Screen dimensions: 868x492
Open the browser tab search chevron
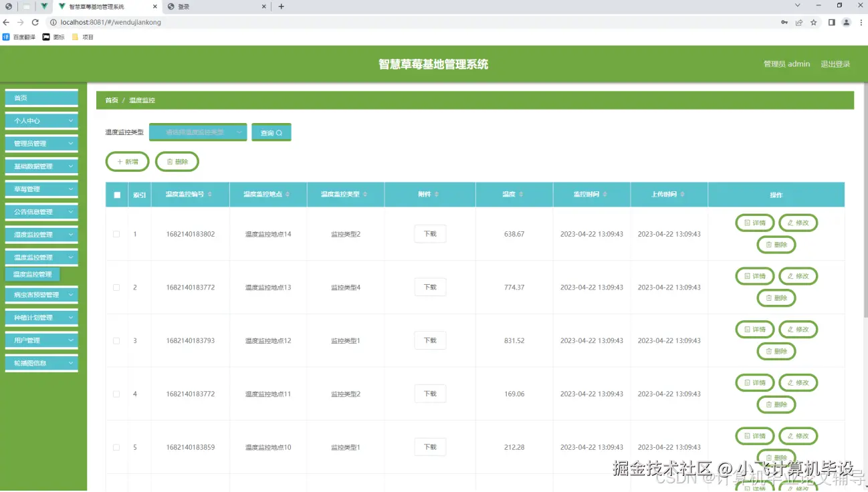pos(798,5)
